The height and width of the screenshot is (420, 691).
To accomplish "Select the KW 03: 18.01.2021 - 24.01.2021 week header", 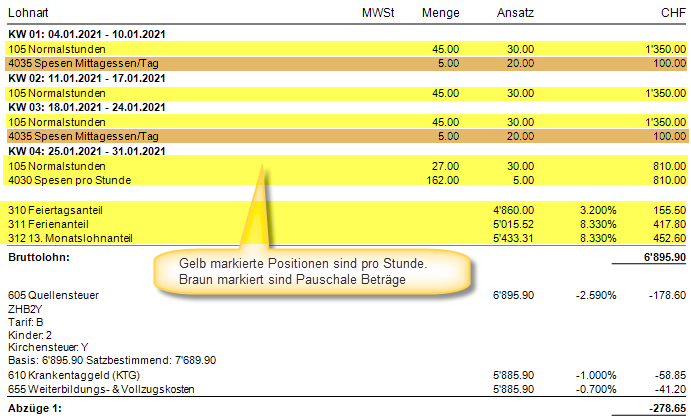I will [x=86, y=106].
